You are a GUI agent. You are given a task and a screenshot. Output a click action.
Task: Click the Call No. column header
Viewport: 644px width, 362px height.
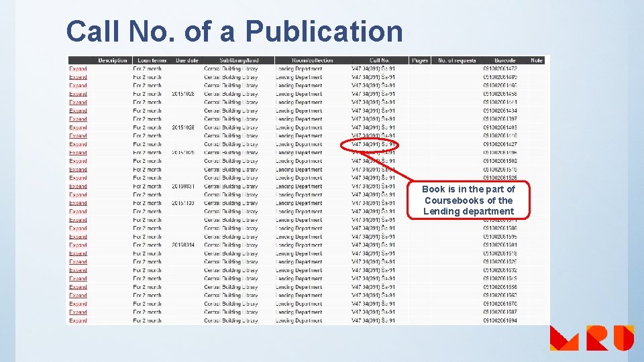point(380,60)
